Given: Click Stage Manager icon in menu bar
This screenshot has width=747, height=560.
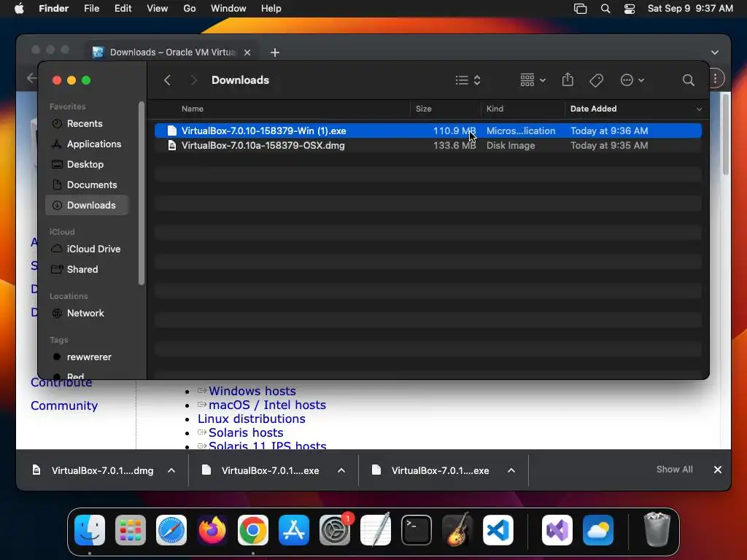Looking at the screenshot, I should click(x=580, y=9).
